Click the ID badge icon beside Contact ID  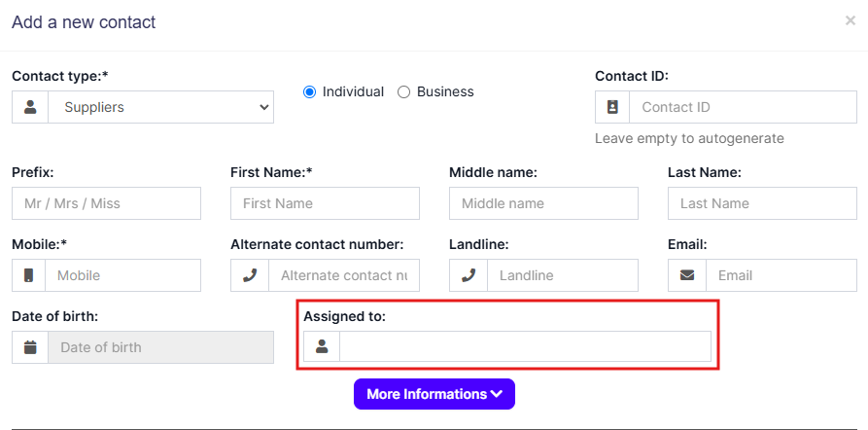point(612,107)
